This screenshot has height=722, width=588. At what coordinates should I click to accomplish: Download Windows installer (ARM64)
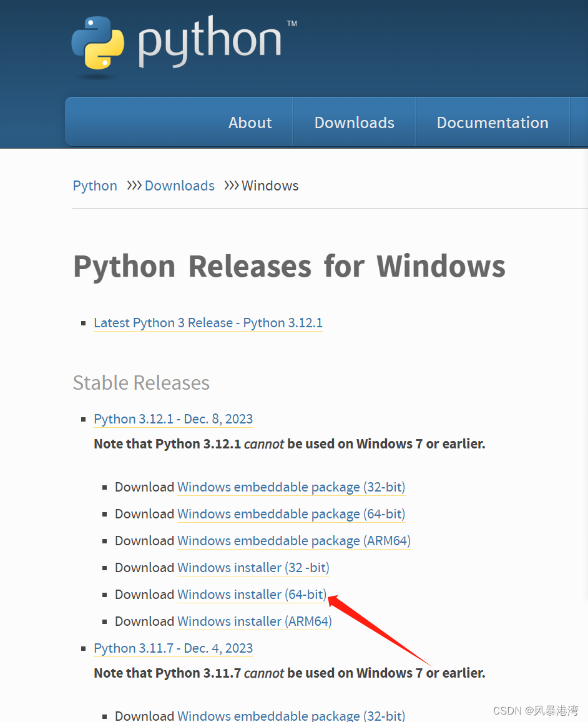coord(255,621)
